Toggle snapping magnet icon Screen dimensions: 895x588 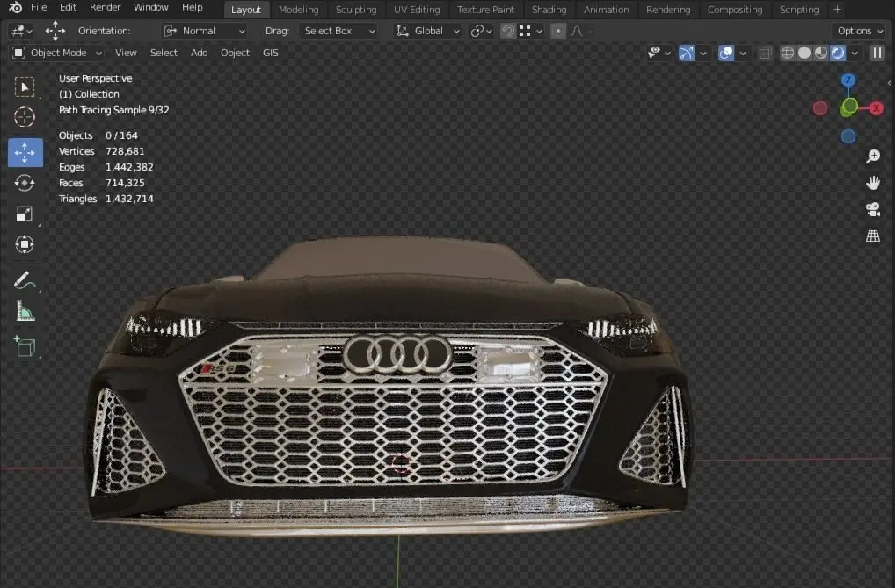point(508,31)
